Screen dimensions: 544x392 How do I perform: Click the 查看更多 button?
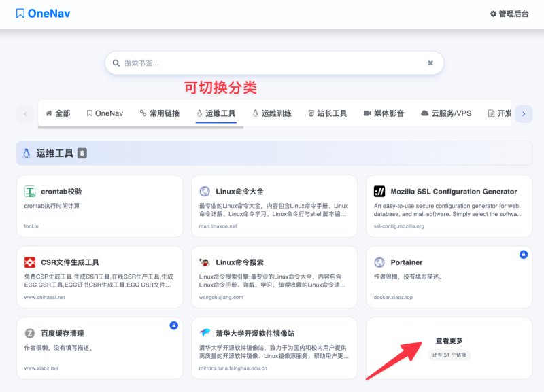pyautogui.click(x=449, y=340)
